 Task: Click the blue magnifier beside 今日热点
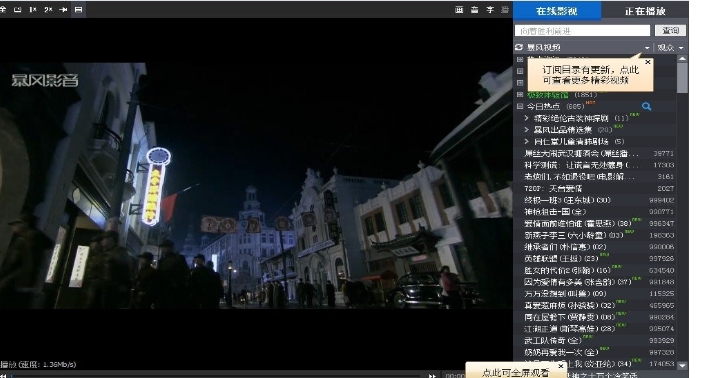click(647, 107)
